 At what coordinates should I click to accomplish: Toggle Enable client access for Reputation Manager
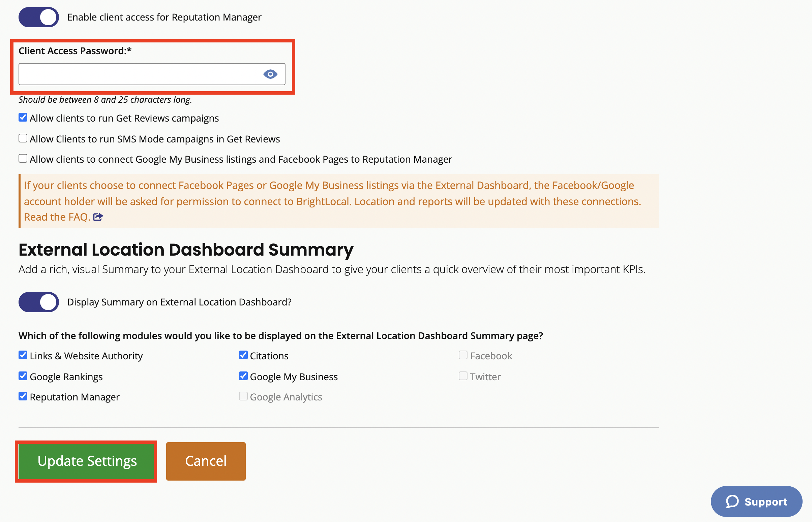click(x=39, y=17)
